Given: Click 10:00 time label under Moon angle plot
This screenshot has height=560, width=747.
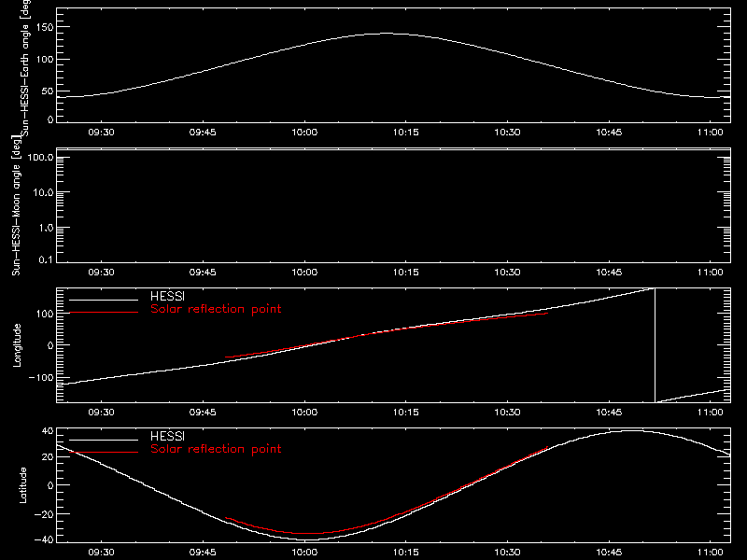Looking at the screenshot, I should click(x=304, y=273).
